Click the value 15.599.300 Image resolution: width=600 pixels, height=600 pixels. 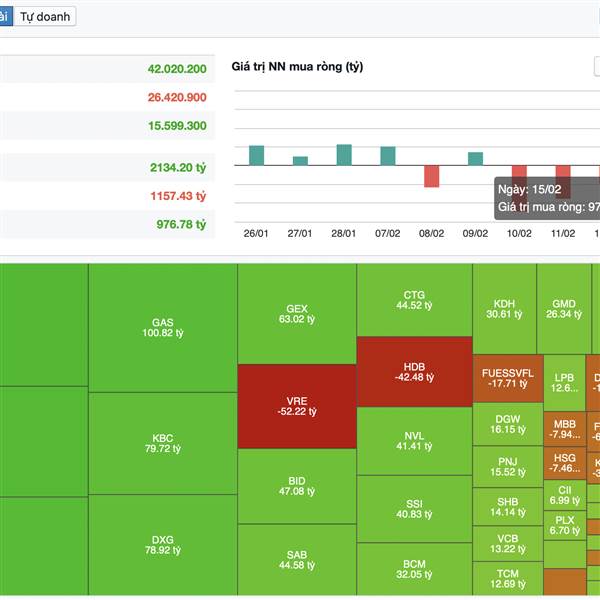pos(177,126)
